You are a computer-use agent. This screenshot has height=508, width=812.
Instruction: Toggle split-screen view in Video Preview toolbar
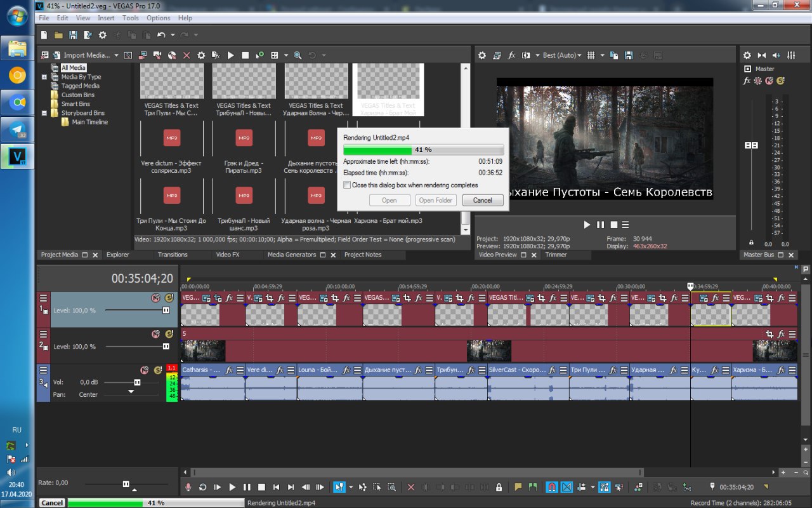[526, 55]
